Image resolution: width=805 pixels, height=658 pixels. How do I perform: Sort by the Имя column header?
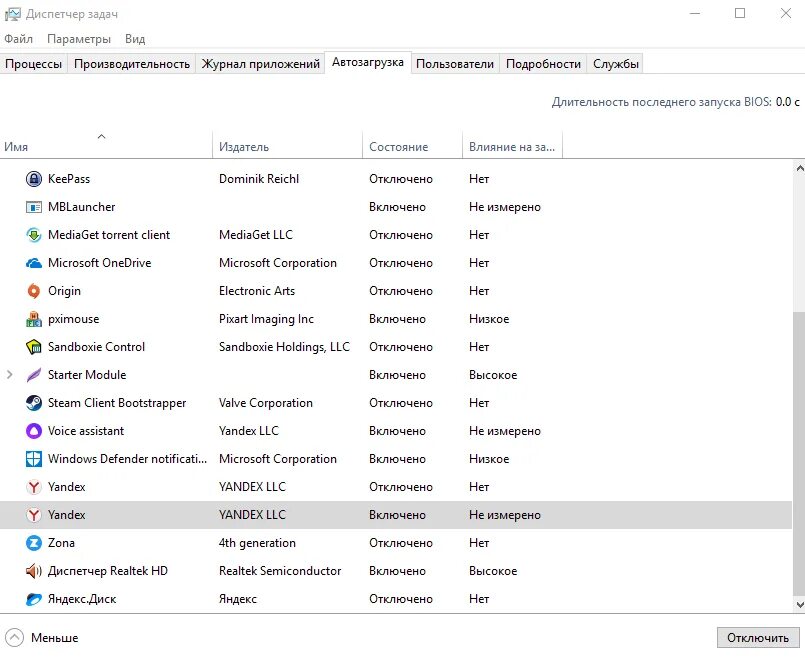tap(106, 145)
